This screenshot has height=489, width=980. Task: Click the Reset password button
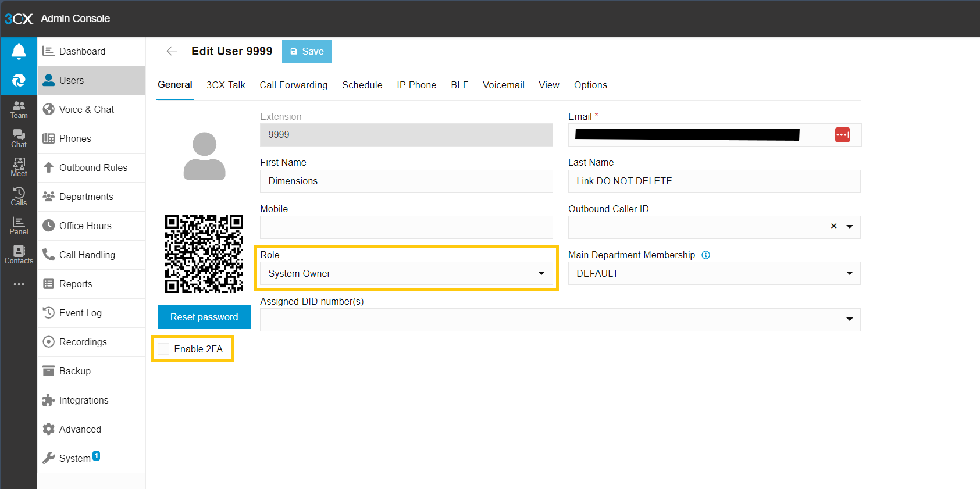coord(204,317)
